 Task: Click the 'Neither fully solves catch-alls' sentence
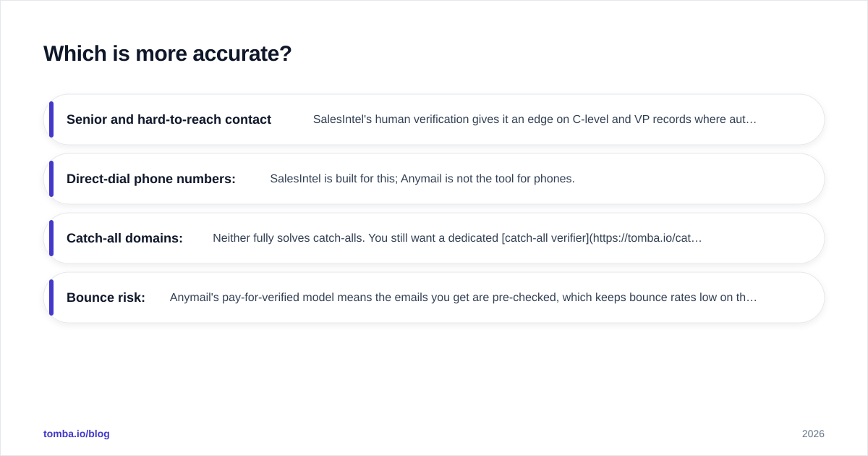tap(289, 238)
